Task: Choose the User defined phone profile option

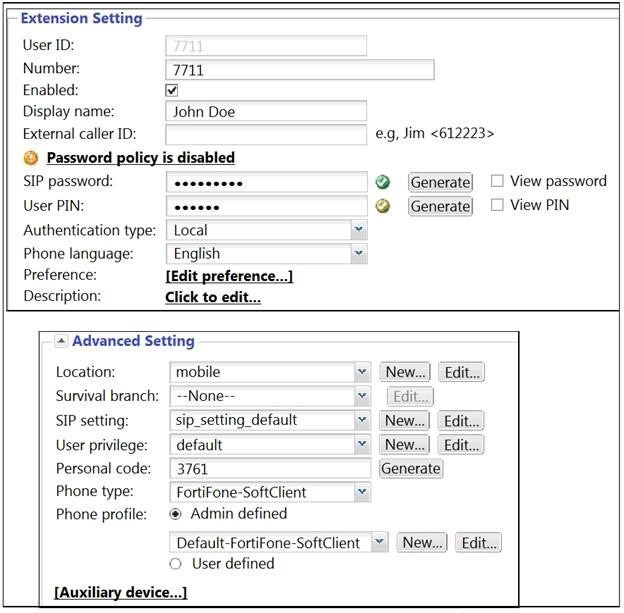Action: 176,563
